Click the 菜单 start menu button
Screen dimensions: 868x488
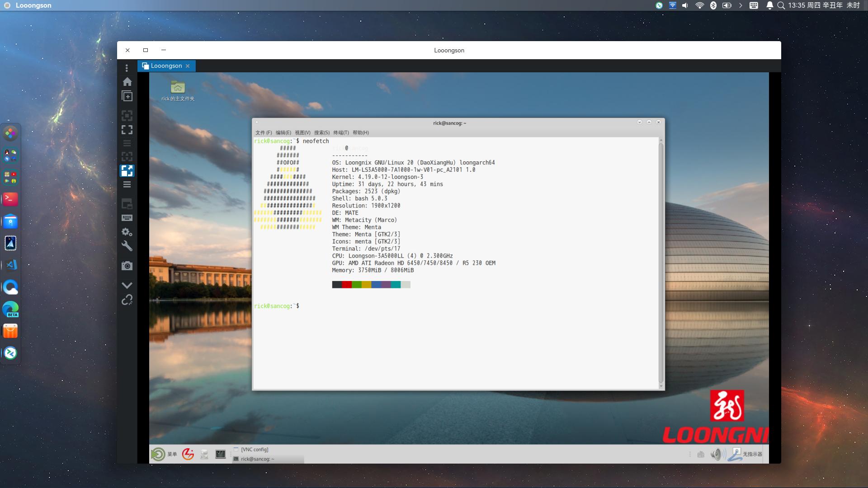[165, 454]
